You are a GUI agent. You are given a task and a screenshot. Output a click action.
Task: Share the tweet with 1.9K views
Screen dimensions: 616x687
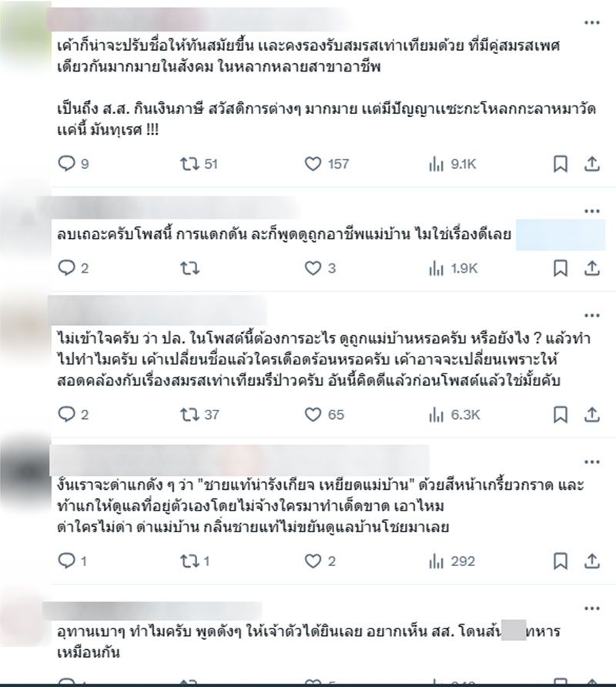[x=591, y=268]
